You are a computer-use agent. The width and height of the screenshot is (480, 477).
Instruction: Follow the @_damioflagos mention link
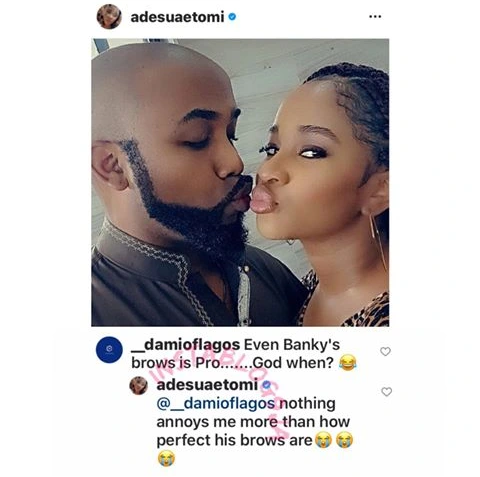click(216, 404)
